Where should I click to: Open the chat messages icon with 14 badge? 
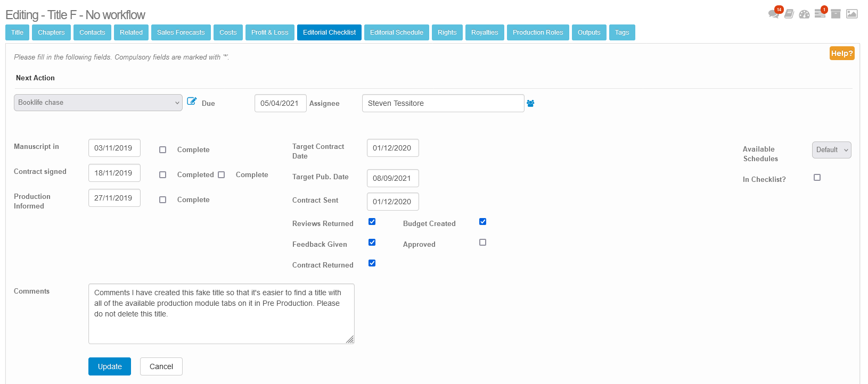point(774,14)
